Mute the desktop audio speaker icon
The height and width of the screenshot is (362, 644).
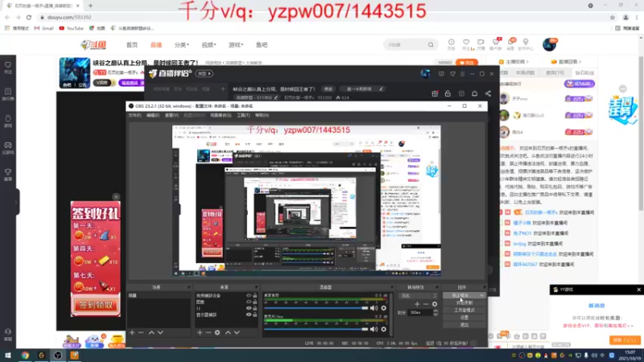point(374,308)
